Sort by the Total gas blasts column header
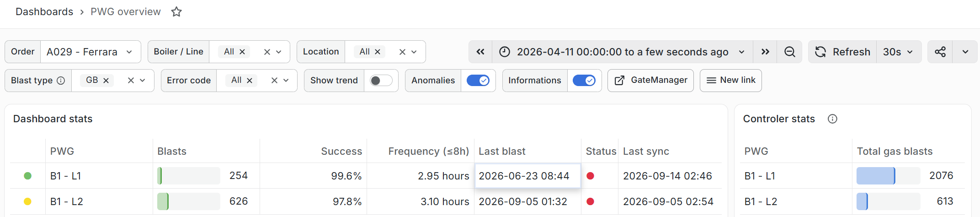Viewport: 980px width, 217px height. click(x=895, y=152)
